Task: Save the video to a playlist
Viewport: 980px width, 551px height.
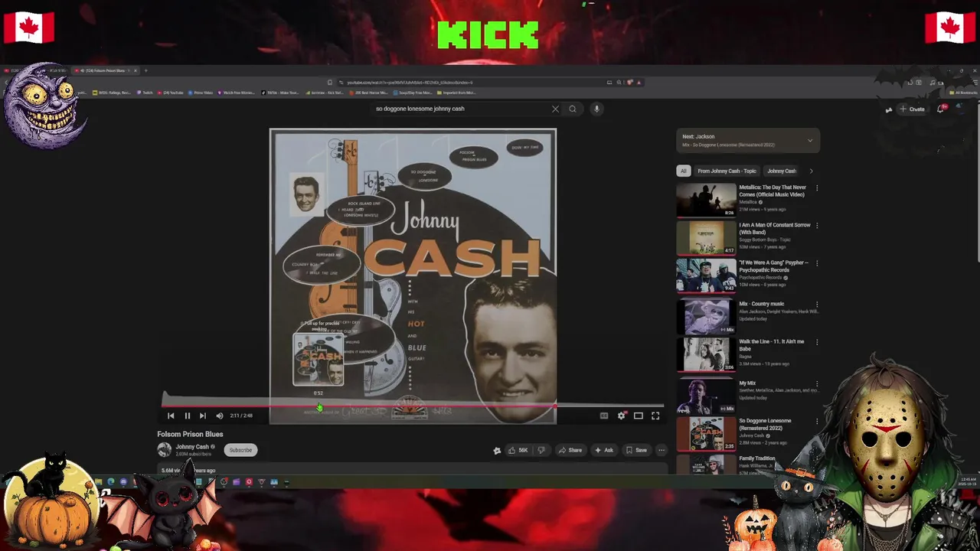Action: tap(637, 450)
